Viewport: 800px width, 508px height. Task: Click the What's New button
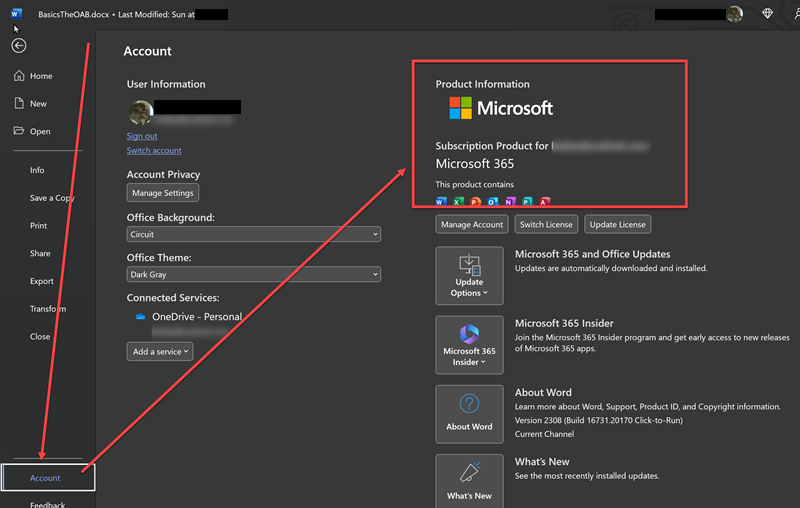469,480
